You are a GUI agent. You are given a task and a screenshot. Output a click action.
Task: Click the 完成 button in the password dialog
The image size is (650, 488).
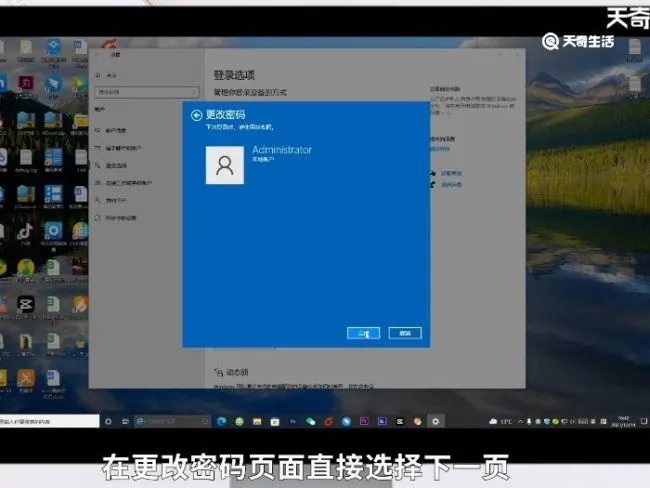click(364, 333)
